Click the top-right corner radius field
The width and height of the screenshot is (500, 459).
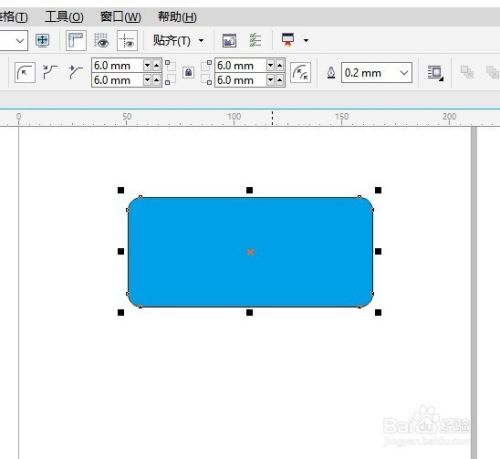(240, 65)
